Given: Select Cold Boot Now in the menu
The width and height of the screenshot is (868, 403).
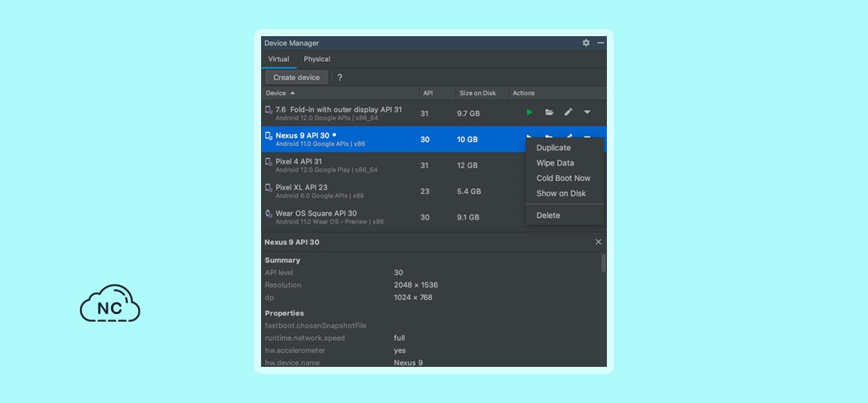Looking at the screenshot, I should [x=563, y=179].
